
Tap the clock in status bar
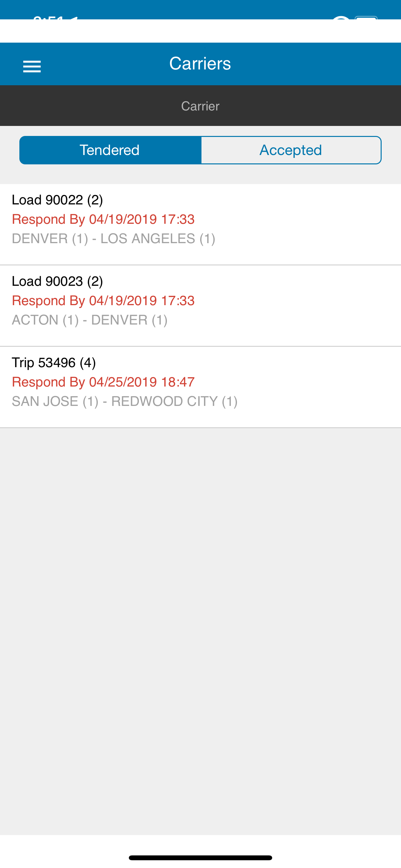[x=49, y=17]
